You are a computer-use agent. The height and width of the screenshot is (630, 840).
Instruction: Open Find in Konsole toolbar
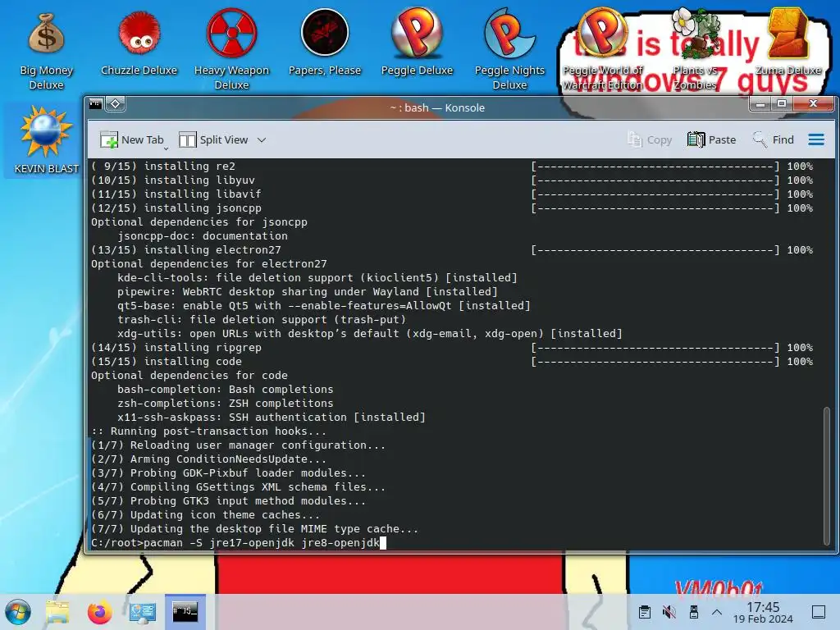coord(773,139)
